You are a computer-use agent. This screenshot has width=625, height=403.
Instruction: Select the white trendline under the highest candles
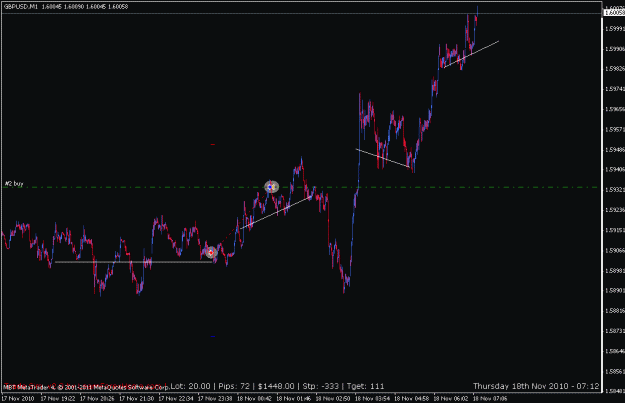[471, 54]
